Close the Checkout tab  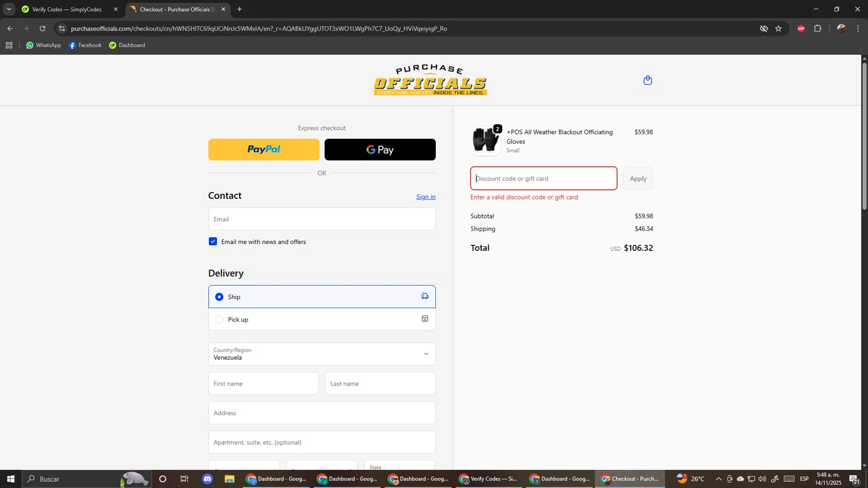click(x=223, y=9)
